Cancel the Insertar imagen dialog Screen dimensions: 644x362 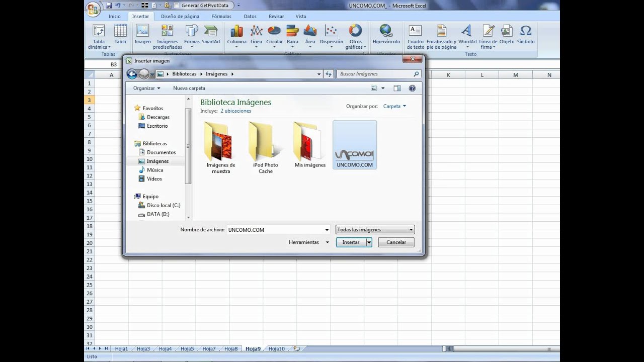(x=396, y=242)
